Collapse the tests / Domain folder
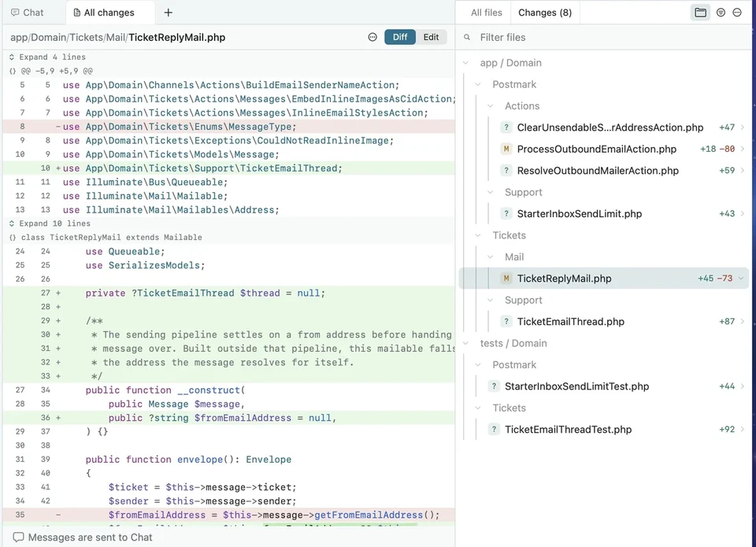 pyautogui.click(x=465, y=343)
